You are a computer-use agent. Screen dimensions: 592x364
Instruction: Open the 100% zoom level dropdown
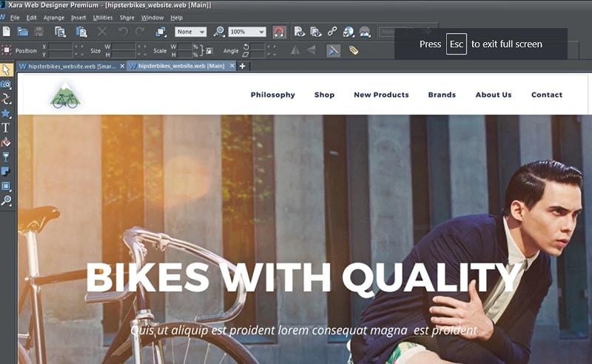pos(247,32)
